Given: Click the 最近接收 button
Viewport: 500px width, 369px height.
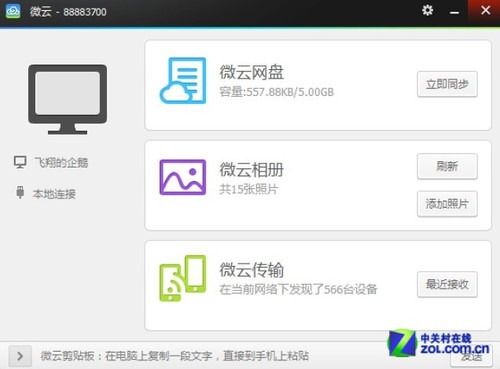Looking at the screenshot, I should coord(447,284).
